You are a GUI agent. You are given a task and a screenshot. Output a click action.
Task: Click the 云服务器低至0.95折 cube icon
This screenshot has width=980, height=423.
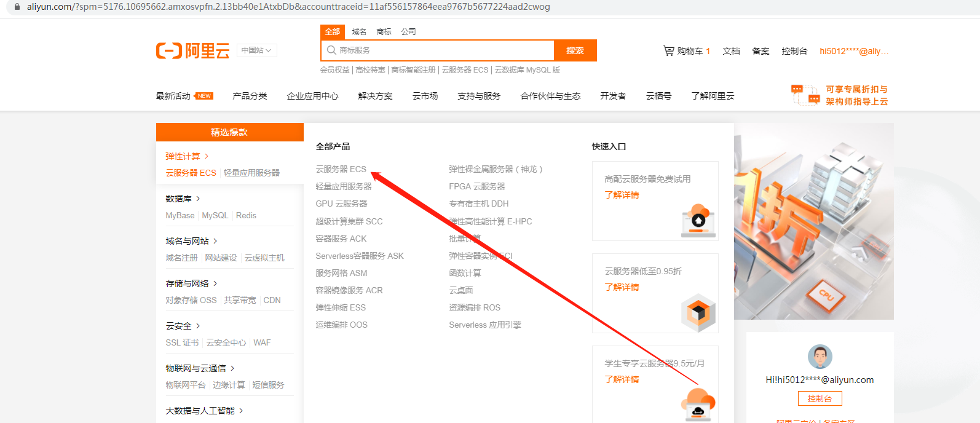pyautogui.click(x=698, y=312)
